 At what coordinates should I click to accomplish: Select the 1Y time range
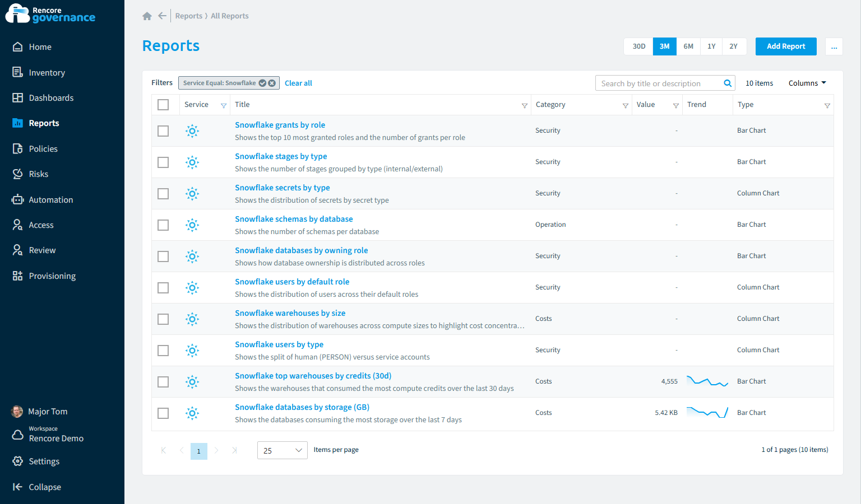click(x=711, y=46)
